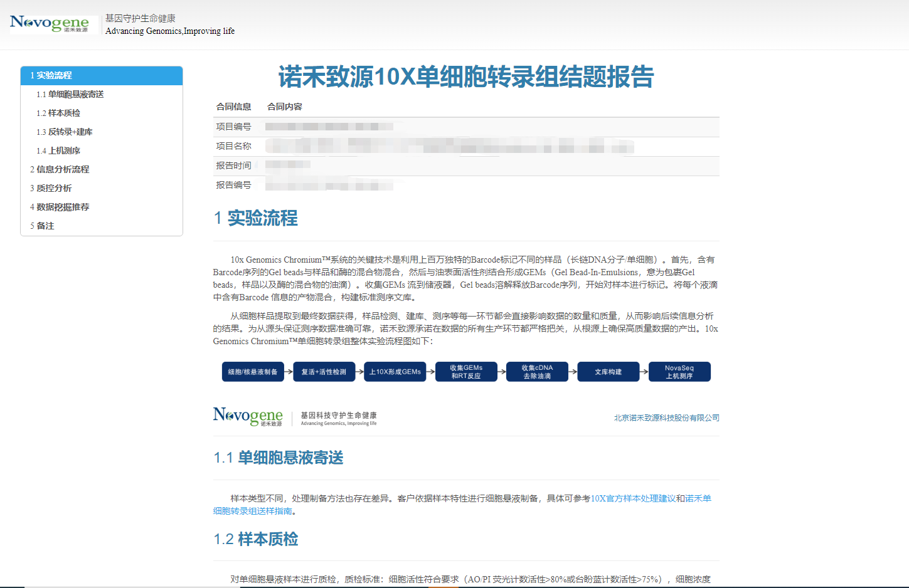This screenshot has width=909, height=588.
Task: Click the 细胞/核悬液制备 flowchart step
Action: [253, 372]
